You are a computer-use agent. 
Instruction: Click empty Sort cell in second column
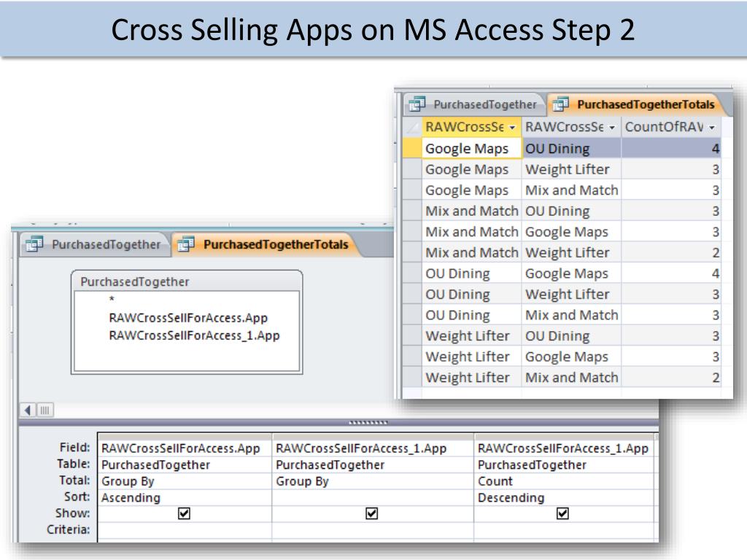pyautogui.click(x=373, y=497)
